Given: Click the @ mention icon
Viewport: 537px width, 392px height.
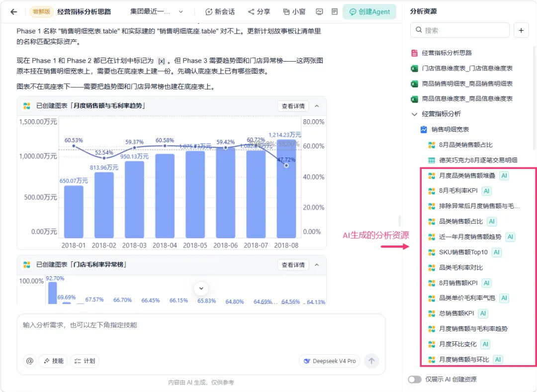Looking at the screenshot, I should point(30,361).
